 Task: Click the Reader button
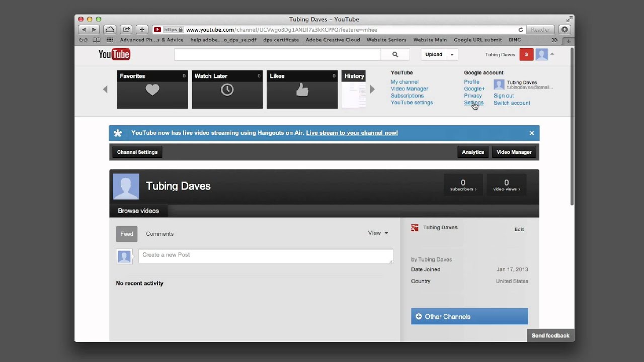[540, 30]
